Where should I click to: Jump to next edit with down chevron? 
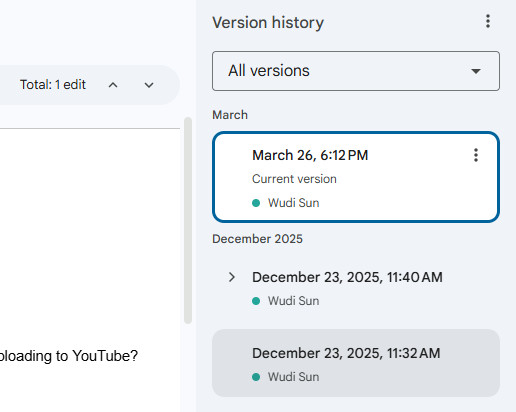pos(149,85)
